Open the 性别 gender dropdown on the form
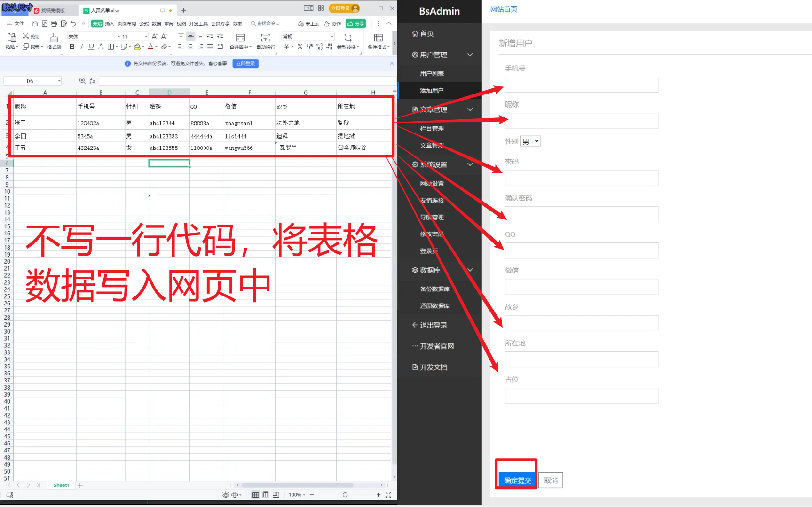Image resolution: width=812 pixels, height=507 pixels. (x=530, y=140)
